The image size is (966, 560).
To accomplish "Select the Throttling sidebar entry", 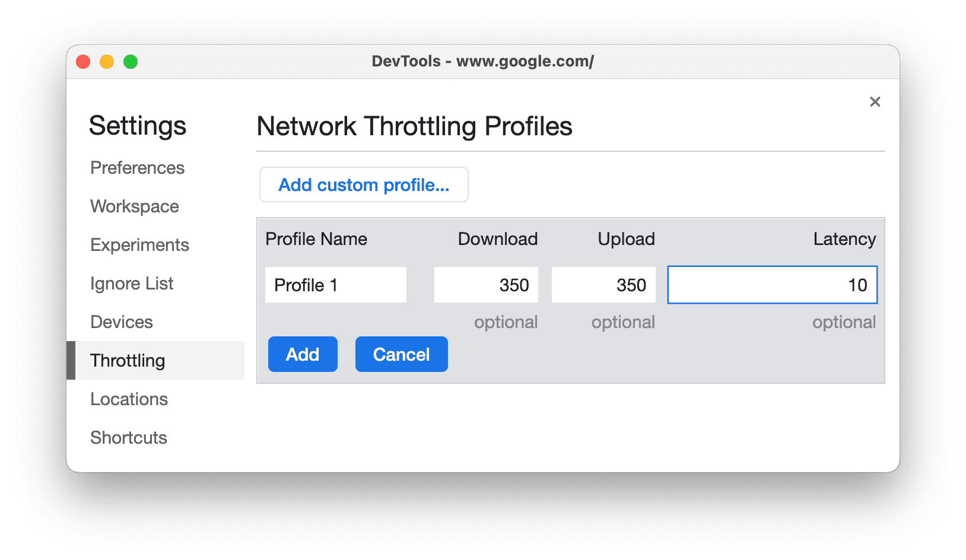I will click(x=128, y=360).
